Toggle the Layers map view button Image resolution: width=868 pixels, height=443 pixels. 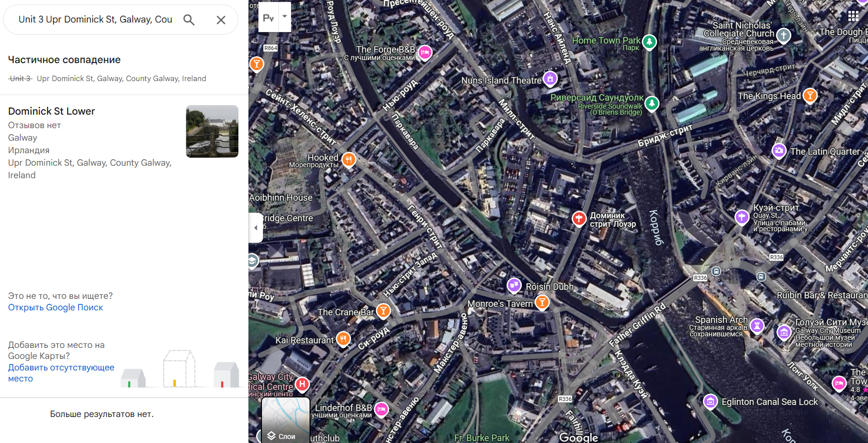[285, 420]
